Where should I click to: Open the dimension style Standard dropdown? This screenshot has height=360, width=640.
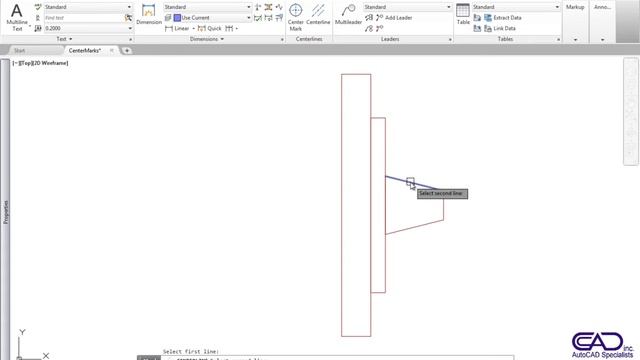pyautogui.click(x=249, y=7)
